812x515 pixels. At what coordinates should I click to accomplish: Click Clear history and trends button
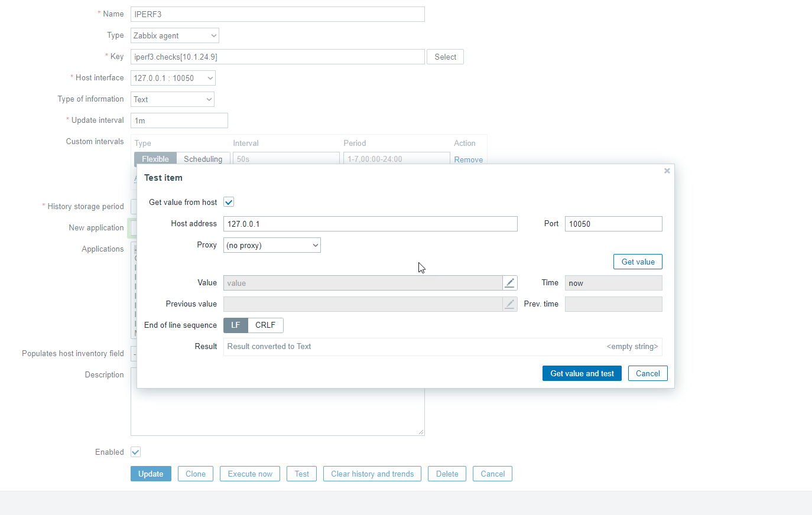pos(372,474)
